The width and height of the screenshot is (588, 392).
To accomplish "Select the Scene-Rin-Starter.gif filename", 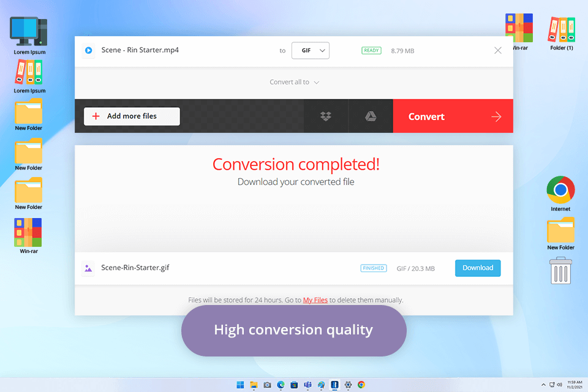I will pos(135,268).
